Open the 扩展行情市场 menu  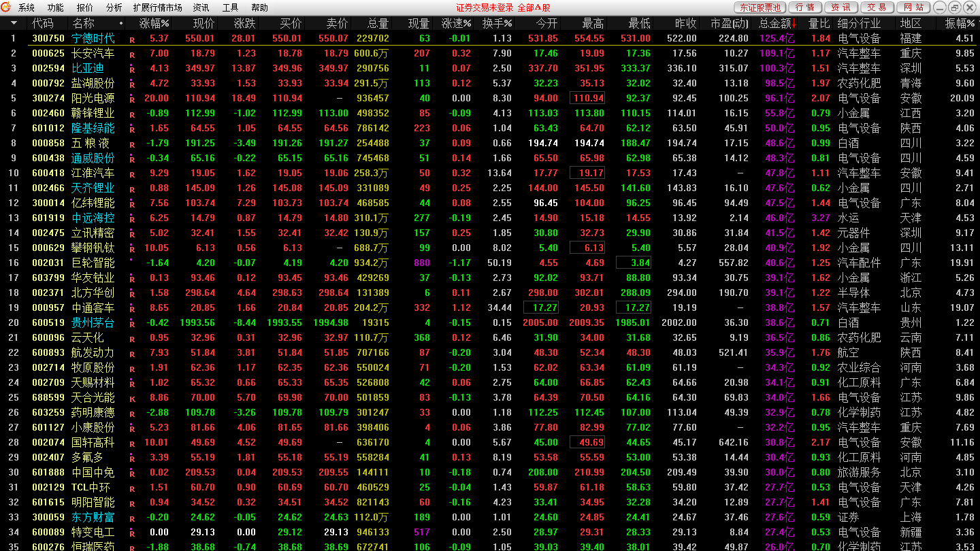pos(158,7)
